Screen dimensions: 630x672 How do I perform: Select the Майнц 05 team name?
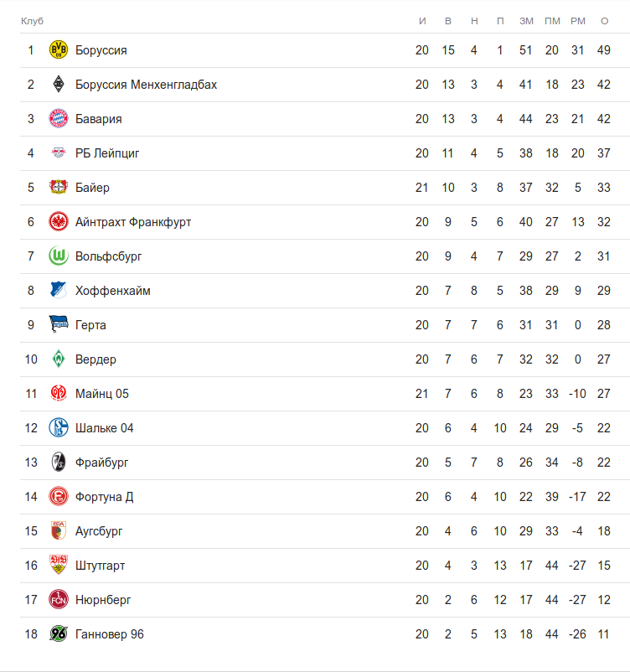[101, 394]
